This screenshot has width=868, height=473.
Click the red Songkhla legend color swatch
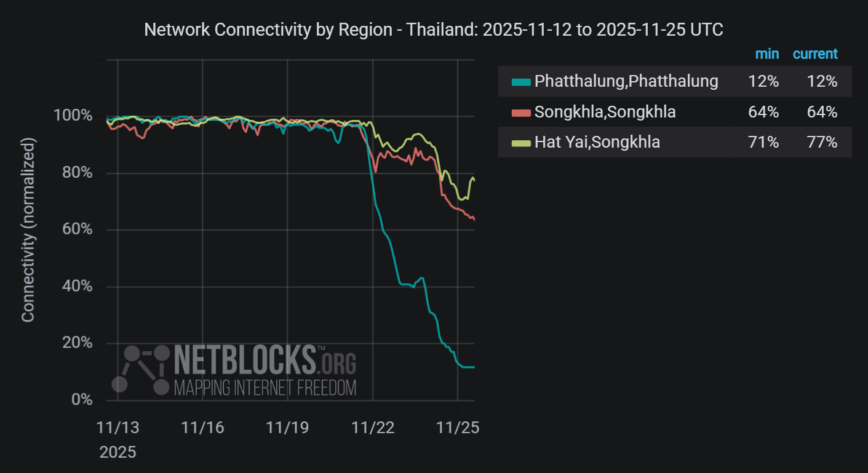click(x=520, y=113)
